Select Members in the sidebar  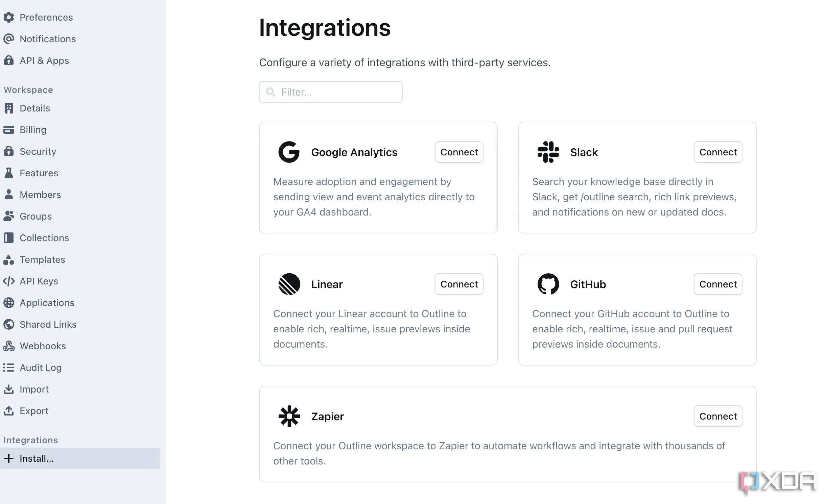pos(80,195)
